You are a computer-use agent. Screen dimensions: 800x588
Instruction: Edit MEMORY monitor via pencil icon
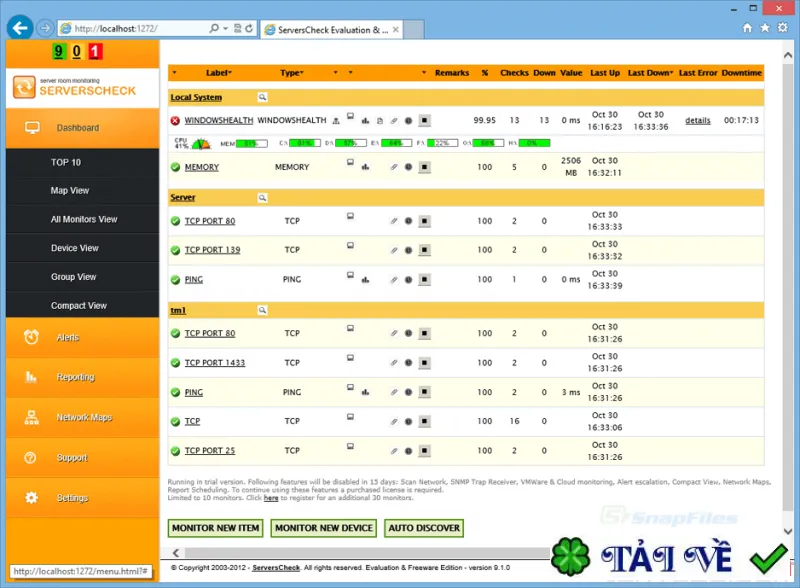[x=394, y=167]
